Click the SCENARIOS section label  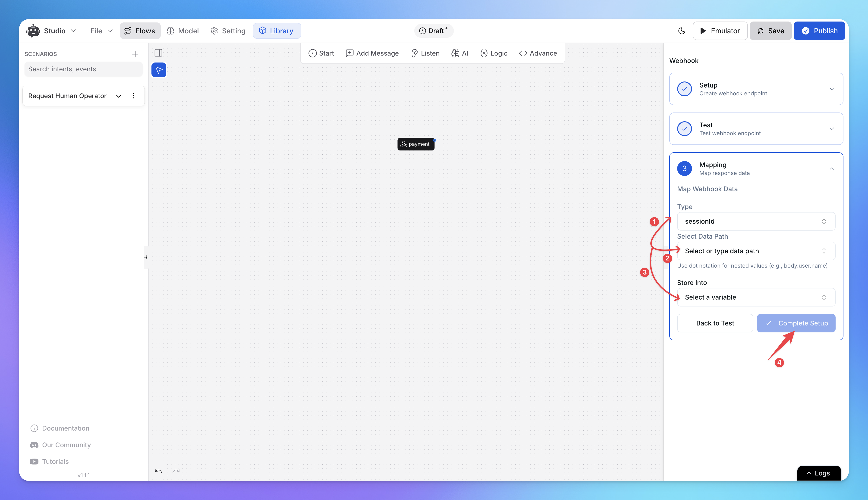(41, 54)
